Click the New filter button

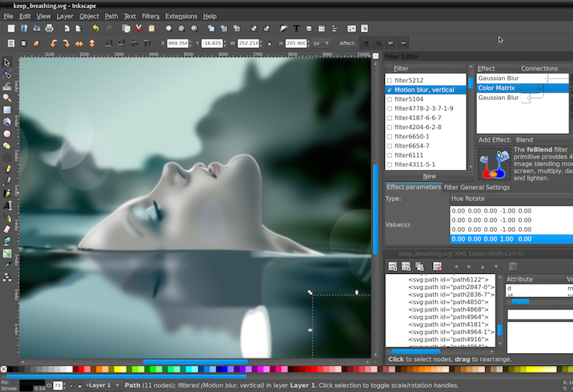pyautogui.click(x=430, y=176)
